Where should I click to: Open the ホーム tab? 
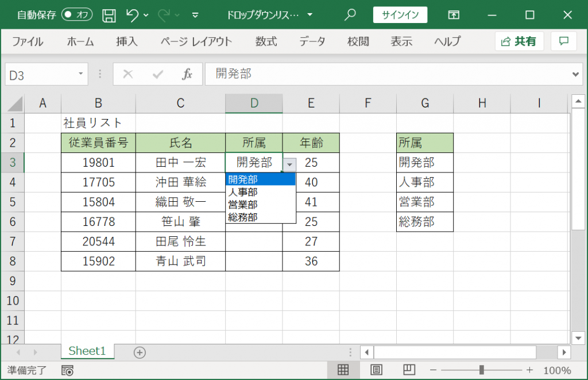coord(80,41)
